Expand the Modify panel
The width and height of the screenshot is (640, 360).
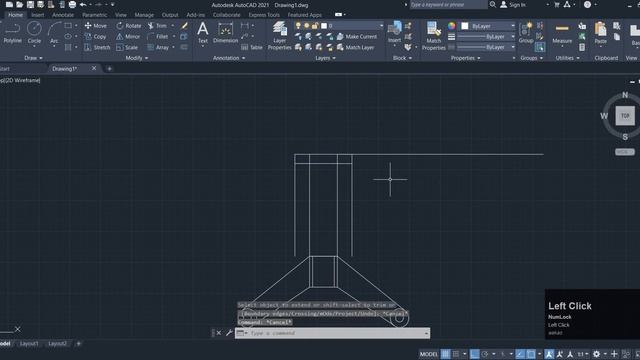click(x=137, y=58)
